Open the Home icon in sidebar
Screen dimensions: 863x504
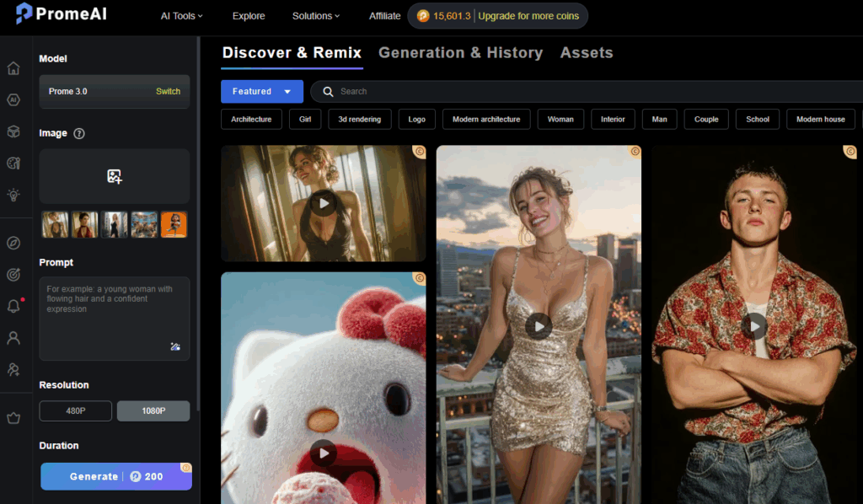coord(13,68)
